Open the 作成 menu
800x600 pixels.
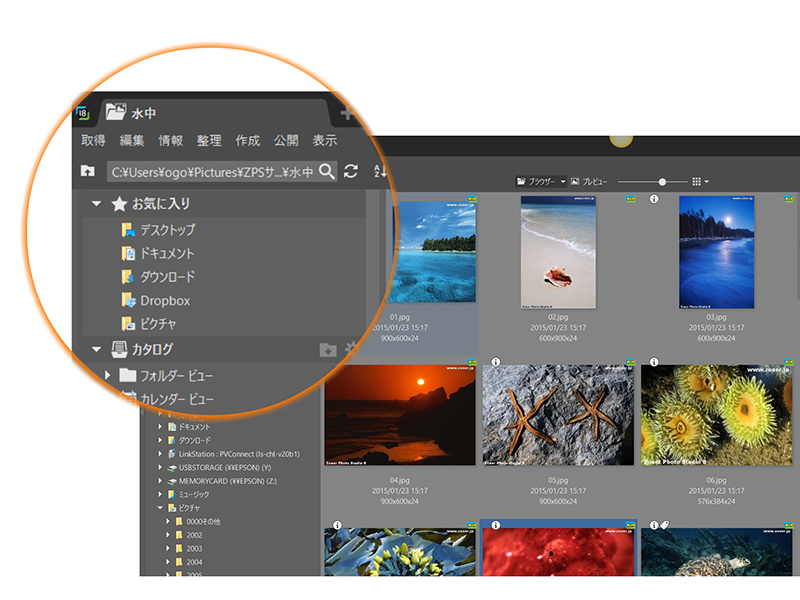tap(247, 140)
